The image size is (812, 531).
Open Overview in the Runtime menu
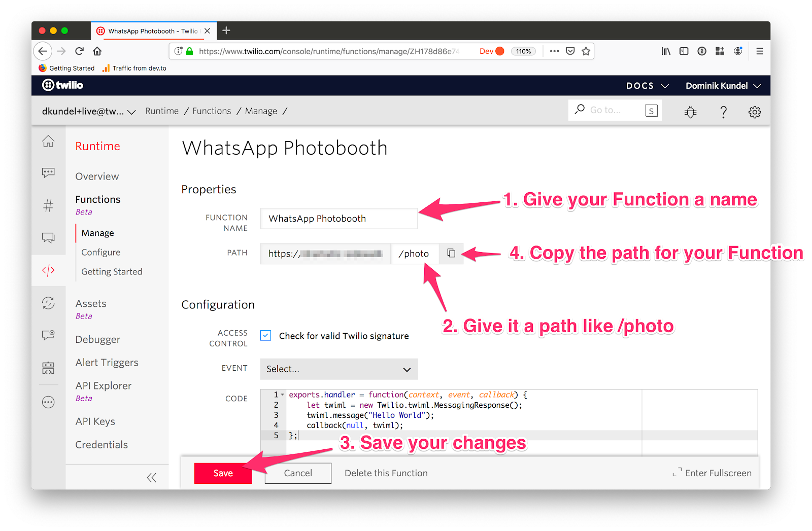tap(97, 176)
